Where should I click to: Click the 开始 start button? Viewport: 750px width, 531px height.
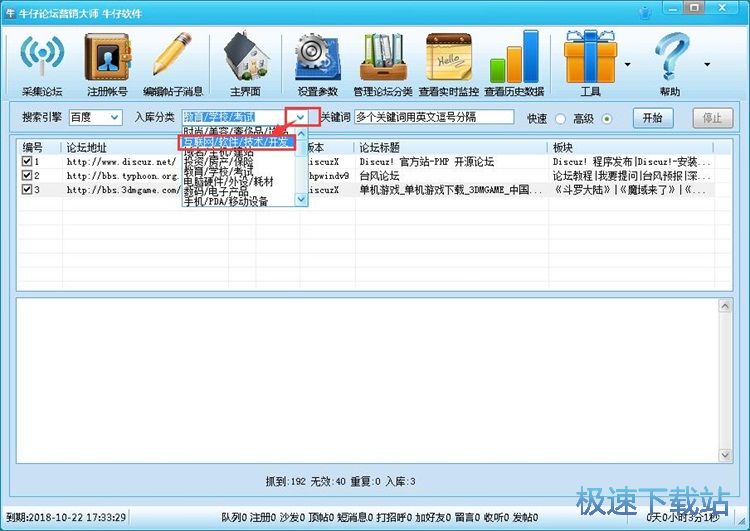[x=652, y=118]
